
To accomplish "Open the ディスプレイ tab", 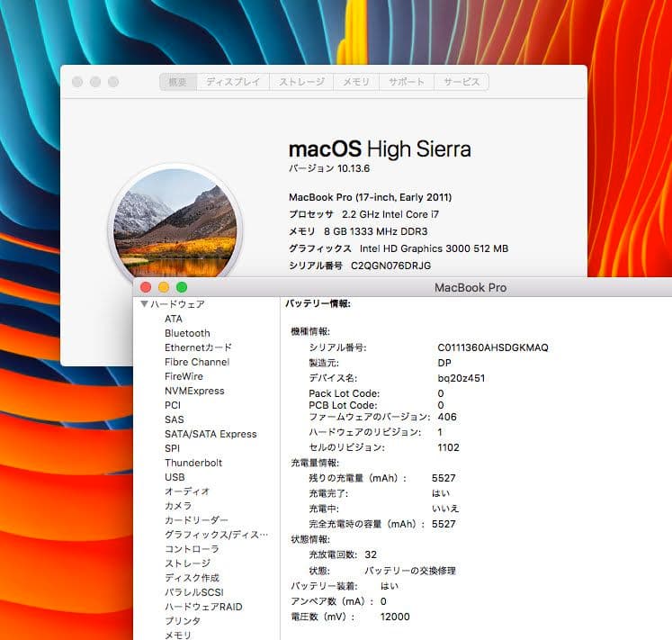I will click(233, 82).
